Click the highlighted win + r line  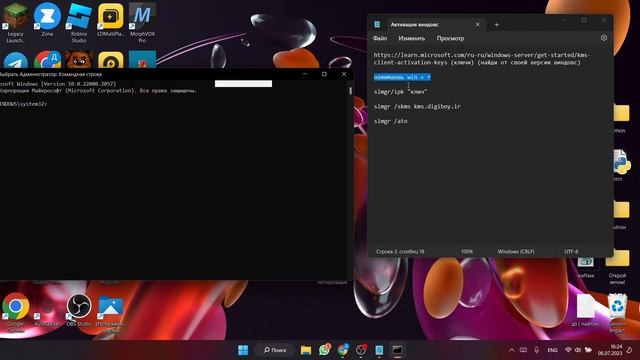coord(402,77)
